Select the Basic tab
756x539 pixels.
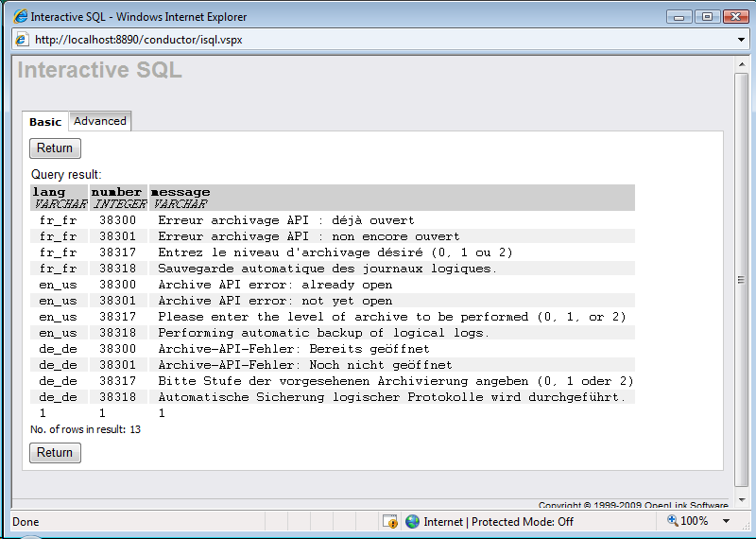click(45, 122)
